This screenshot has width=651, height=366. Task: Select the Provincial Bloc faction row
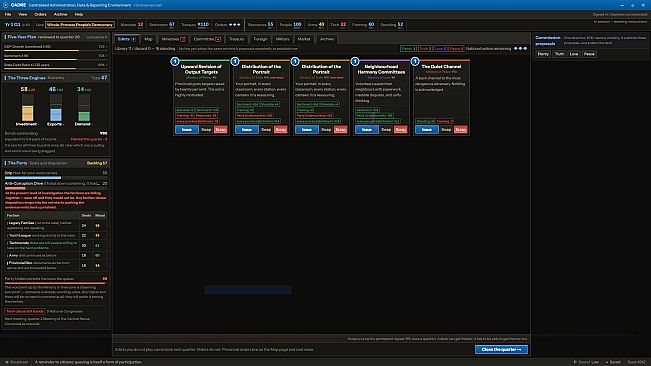pos(56,265)
